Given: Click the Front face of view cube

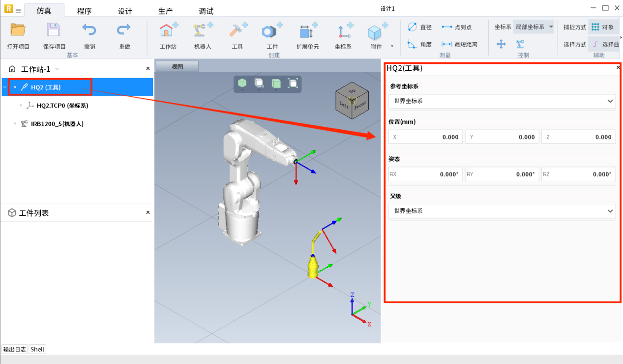Looking at the screenshot, I should point(360,105).
